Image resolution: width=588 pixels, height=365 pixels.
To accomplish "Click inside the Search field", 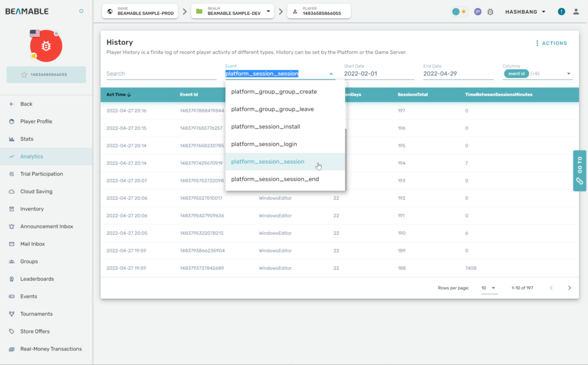I will 161,73.
